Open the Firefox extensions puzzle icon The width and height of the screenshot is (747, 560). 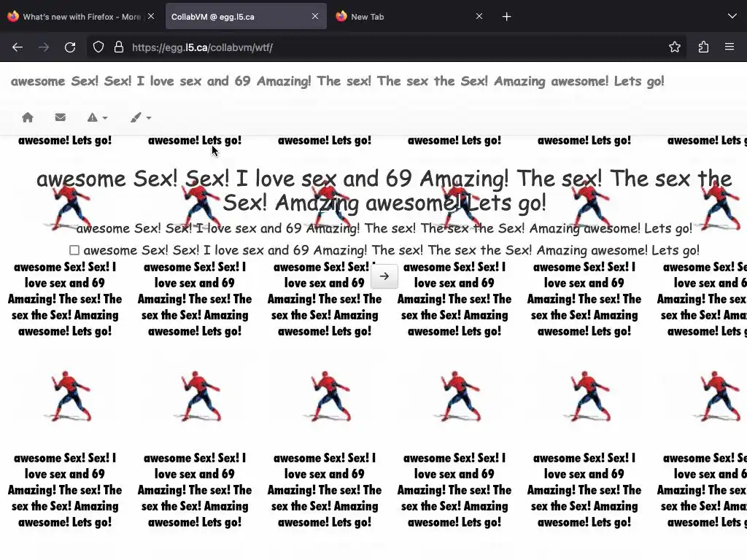[703, 47]
